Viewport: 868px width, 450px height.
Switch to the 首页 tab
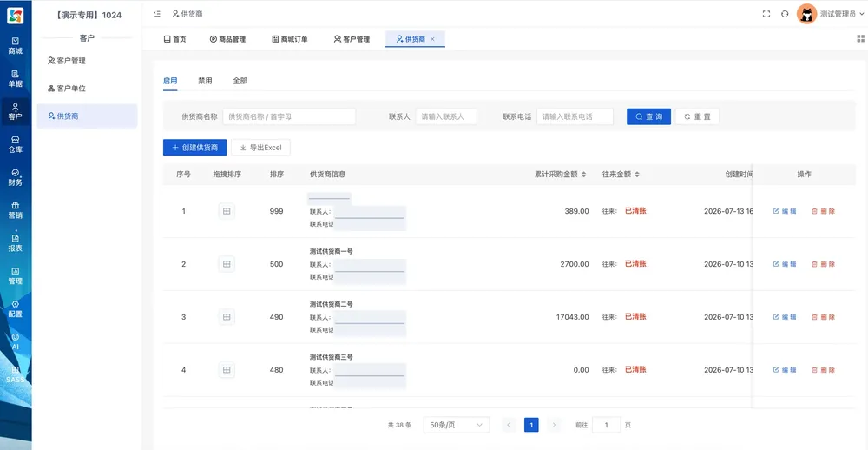(x=175, y=39)
